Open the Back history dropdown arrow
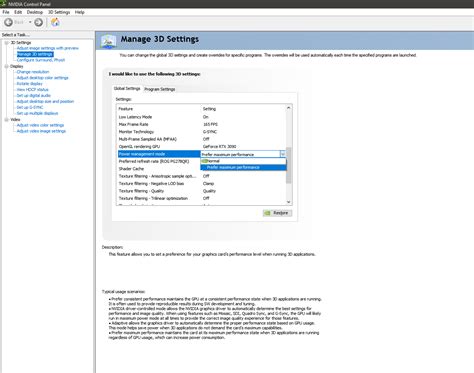The image size is (474, 373). 30,22
